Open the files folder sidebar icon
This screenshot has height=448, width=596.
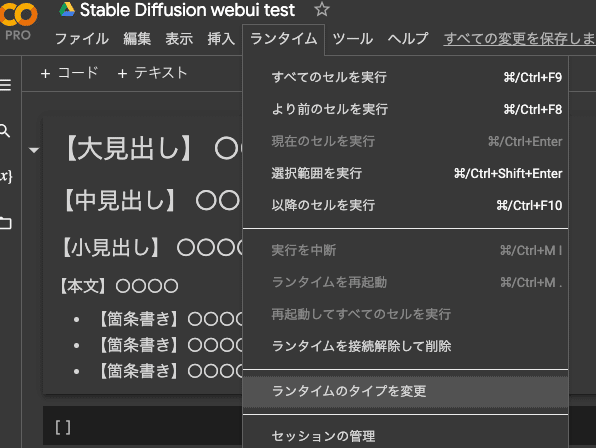(x=6, y=223)
